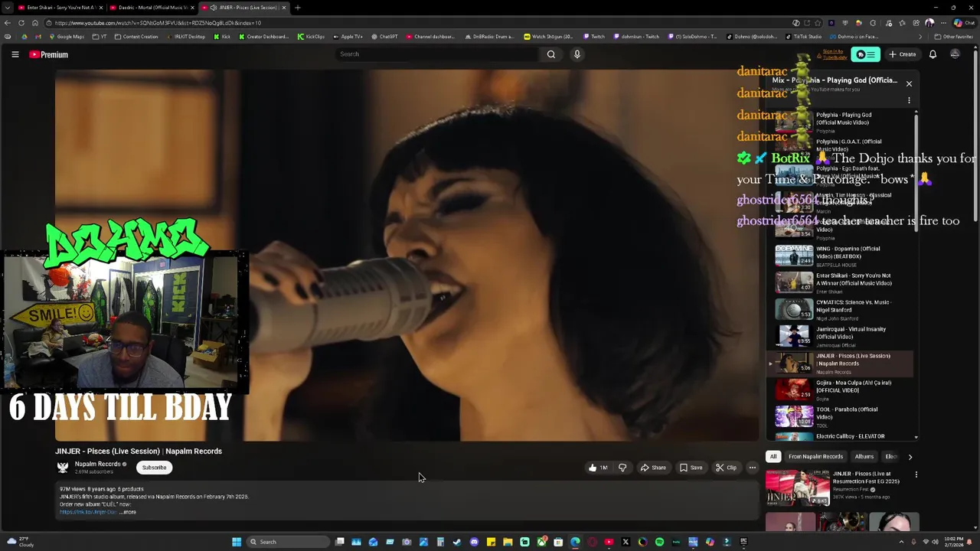Image resolution: width=980 pixels, height=551 pixels.
Task: Start voice search with microphone icon
Action: pyautogui.click(x=577, y=54)
